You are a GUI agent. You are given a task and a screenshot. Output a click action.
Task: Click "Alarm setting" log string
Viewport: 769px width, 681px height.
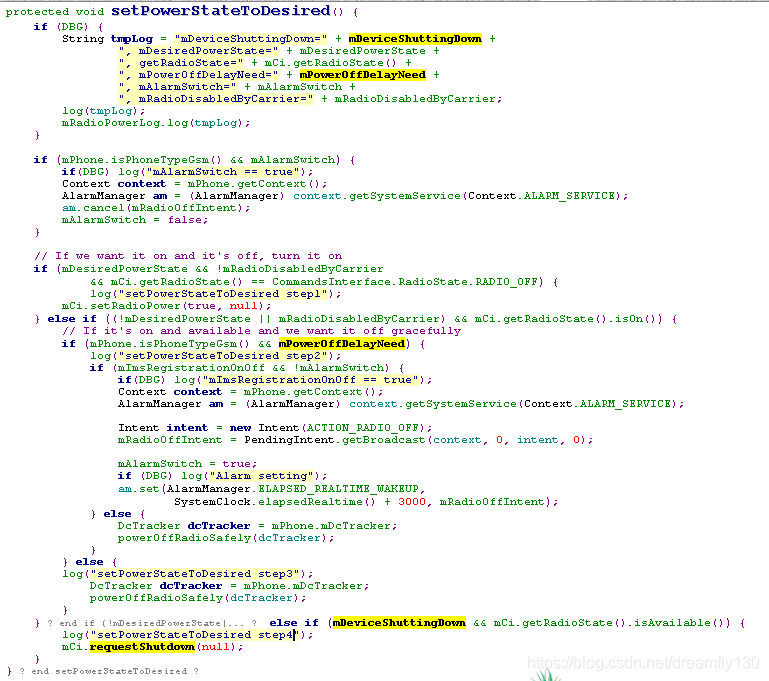261,476
